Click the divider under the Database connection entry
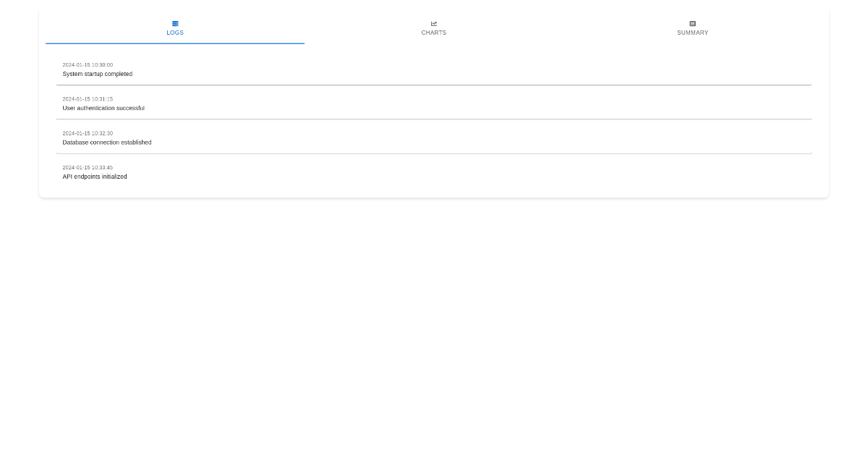868x456 pixels. (434, 153)
